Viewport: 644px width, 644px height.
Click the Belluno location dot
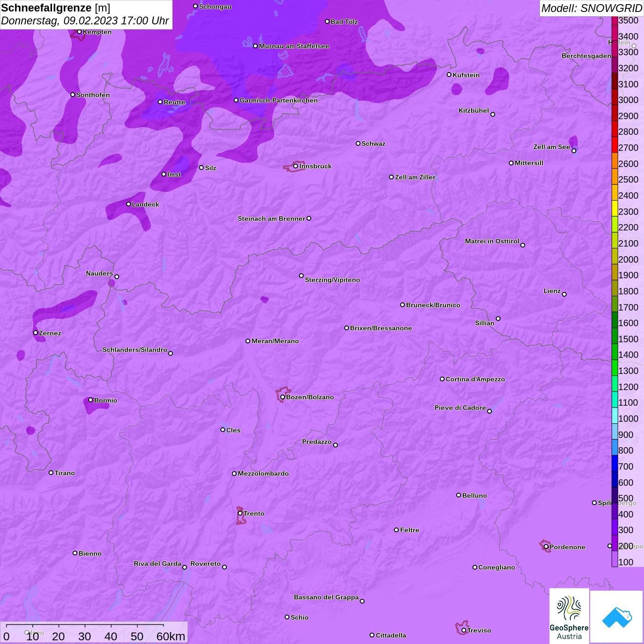pyautogui.click(x=459, y=495)
